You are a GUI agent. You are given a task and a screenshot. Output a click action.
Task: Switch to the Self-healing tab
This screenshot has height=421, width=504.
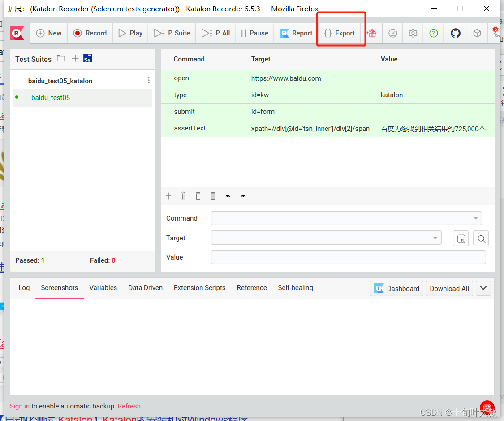point(295,288)
